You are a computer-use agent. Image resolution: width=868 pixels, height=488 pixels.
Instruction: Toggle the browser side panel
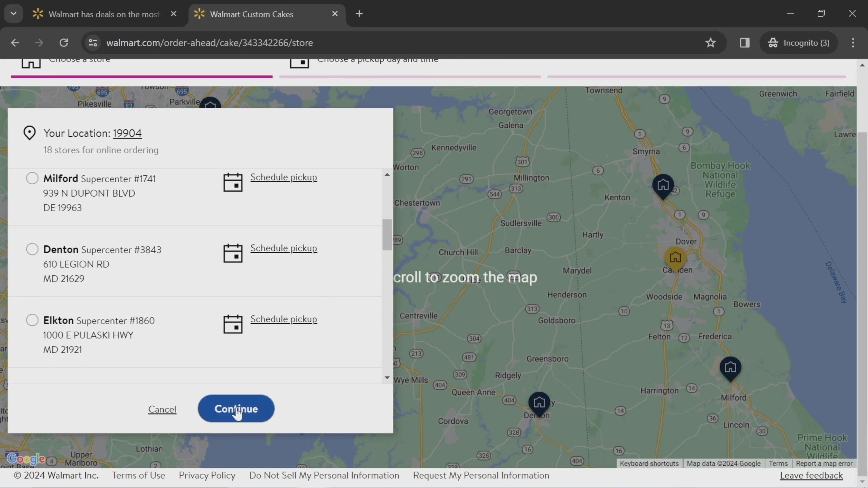coord(745,43)
